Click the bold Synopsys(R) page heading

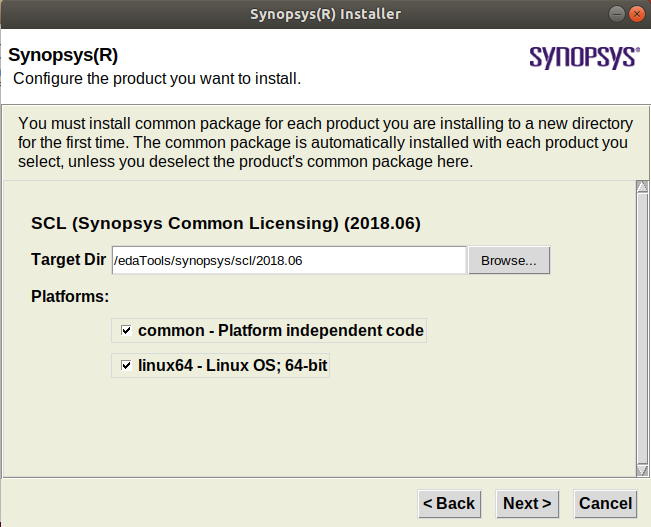coord(63,55)
